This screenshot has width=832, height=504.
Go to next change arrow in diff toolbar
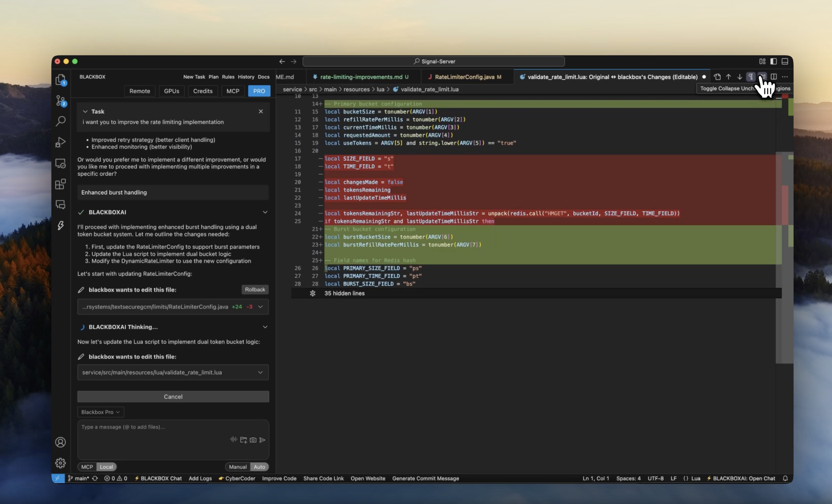740,77
